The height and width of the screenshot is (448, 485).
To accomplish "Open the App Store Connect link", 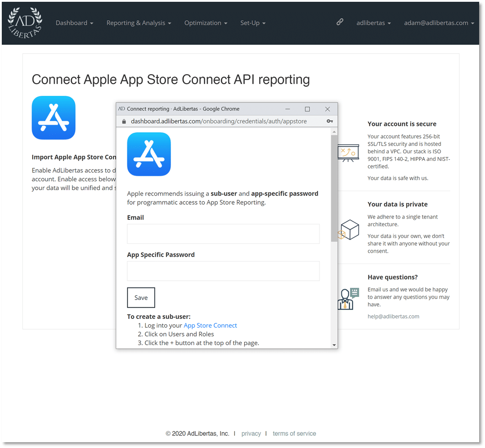I will point(211,325).
